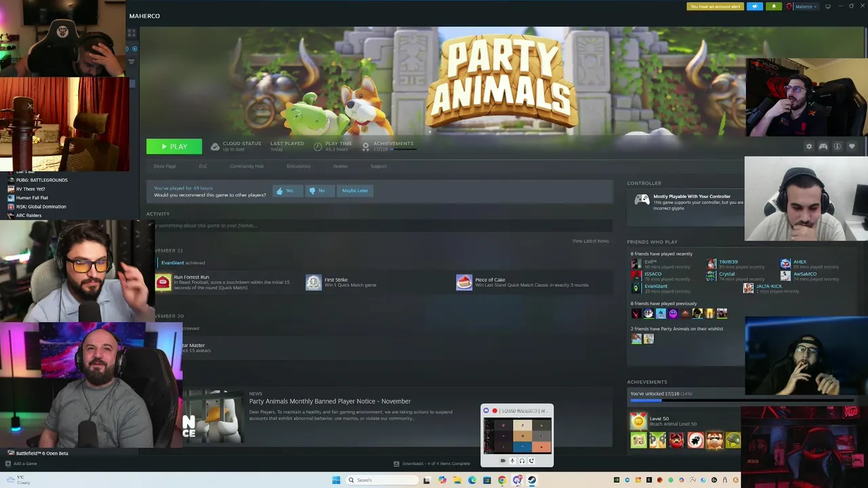The width and height of the screenshot is (868, 488).
Task: Open weather widget on taskbar
Action: tap(17, 480)
